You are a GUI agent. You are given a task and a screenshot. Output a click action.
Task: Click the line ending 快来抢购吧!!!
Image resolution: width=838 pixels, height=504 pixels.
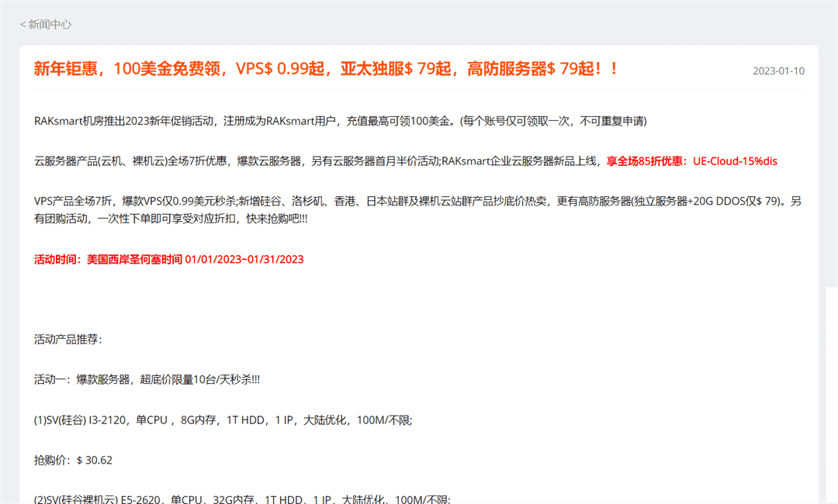pos(171,219)
